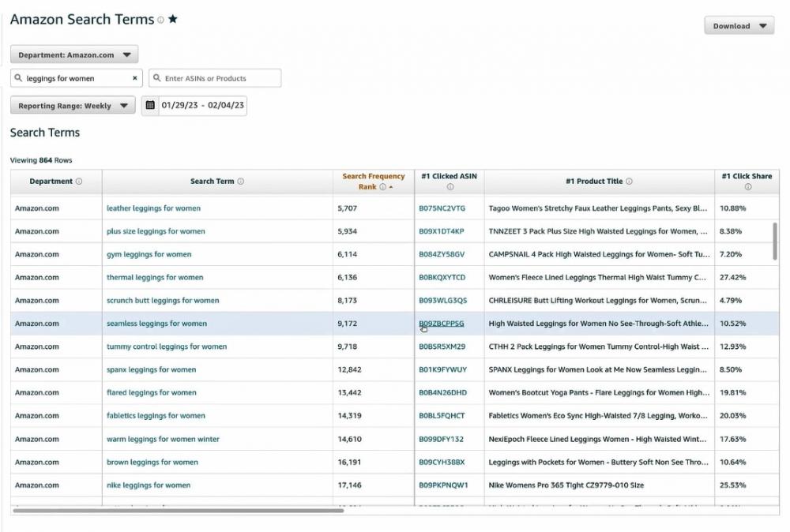This screenshot has width=790, height=532.
Task: Open ASIN B0BL5FQHCT link
Action: [442, 416]
